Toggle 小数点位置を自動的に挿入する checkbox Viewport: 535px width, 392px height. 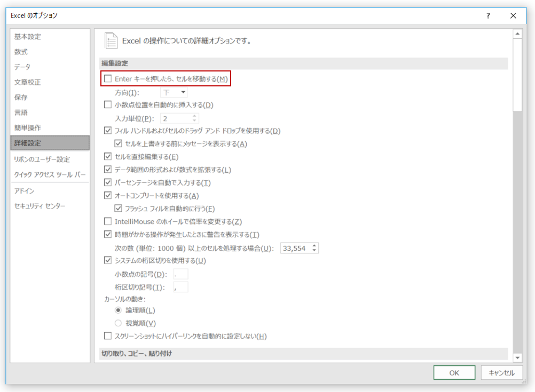click(108, 105)
